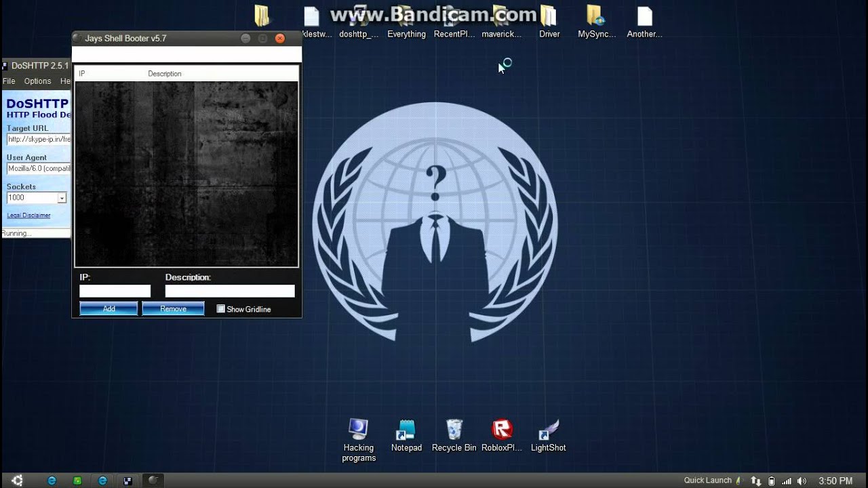The image size is (868, 488).
Task: Click the green feather Quick Launch icon
Action: coord(738,481)
